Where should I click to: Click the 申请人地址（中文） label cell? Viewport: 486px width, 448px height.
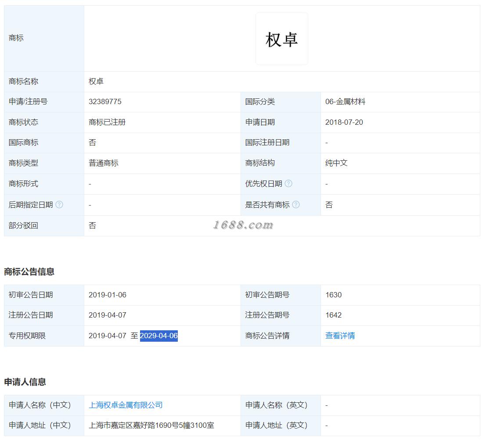[44, 426]
